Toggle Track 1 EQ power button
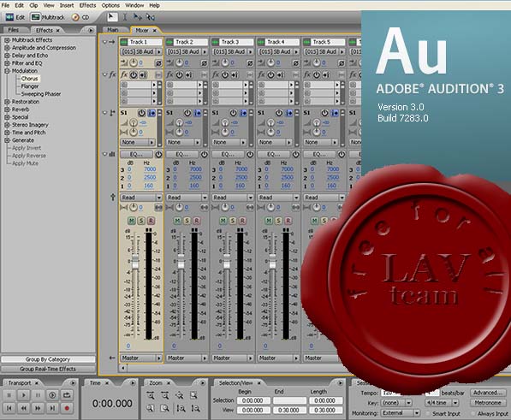 (x=158, y=154)
